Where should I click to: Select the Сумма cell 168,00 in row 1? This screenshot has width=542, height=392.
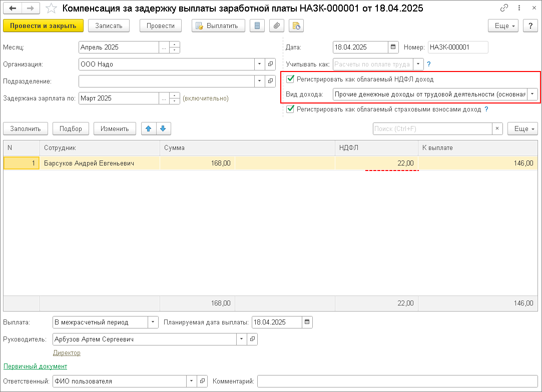tap(197, 163)
